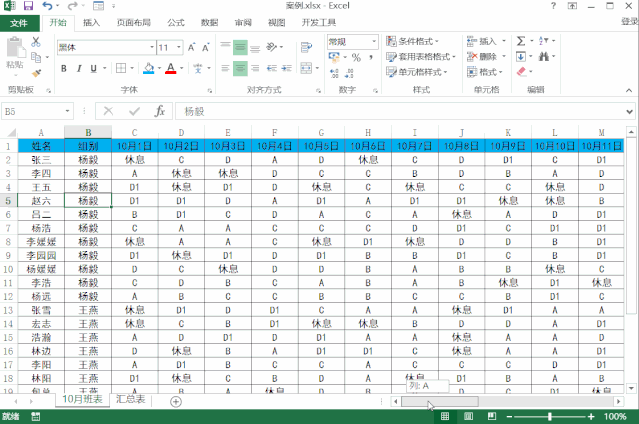
Task: Align text to top of cell
Action: coord(225,46)
